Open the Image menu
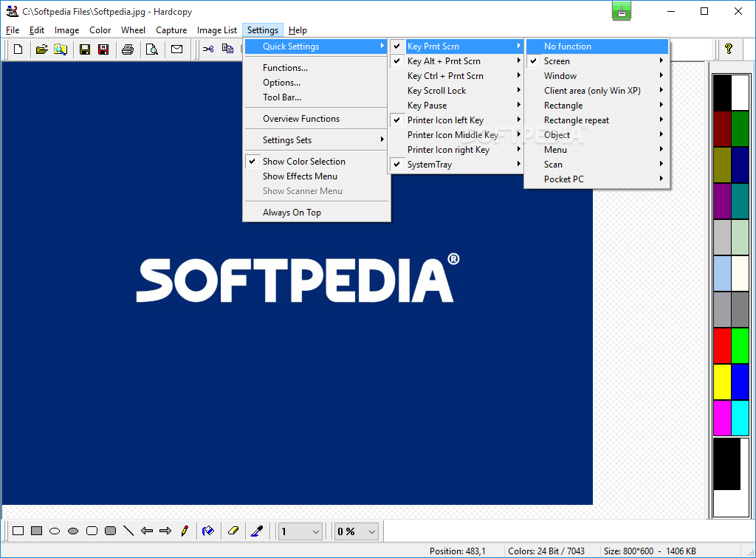Image resolution: width=756 pixels, height=558 pixels. tap(66, 30)
